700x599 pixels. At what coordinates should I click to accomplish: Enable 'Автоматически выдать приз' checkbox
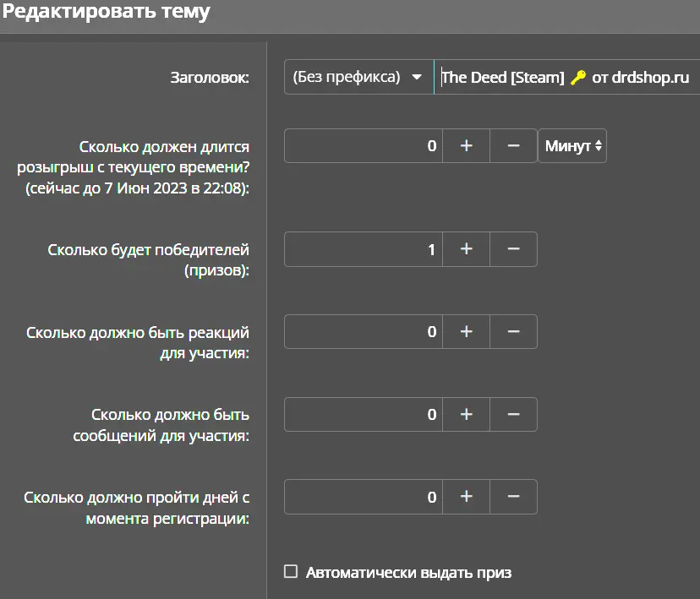pyautogui.click(x=291, y=571)
